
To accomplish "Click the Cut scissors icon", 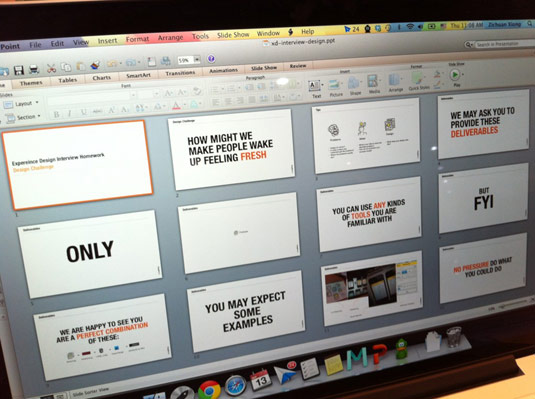I will (51, 68).
